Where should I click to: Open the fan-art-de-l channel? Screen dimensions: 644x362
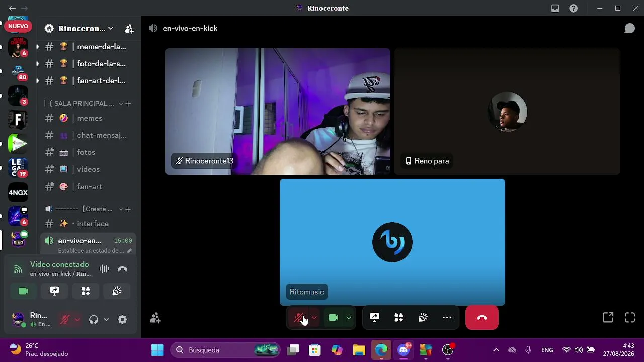[86, 81]
